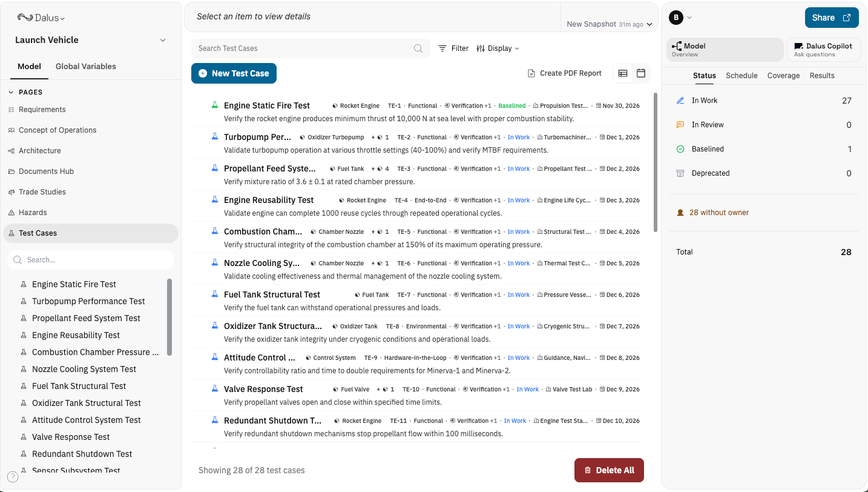Open the Requirements page icon
868x492 pixels.
coord(11,110)
